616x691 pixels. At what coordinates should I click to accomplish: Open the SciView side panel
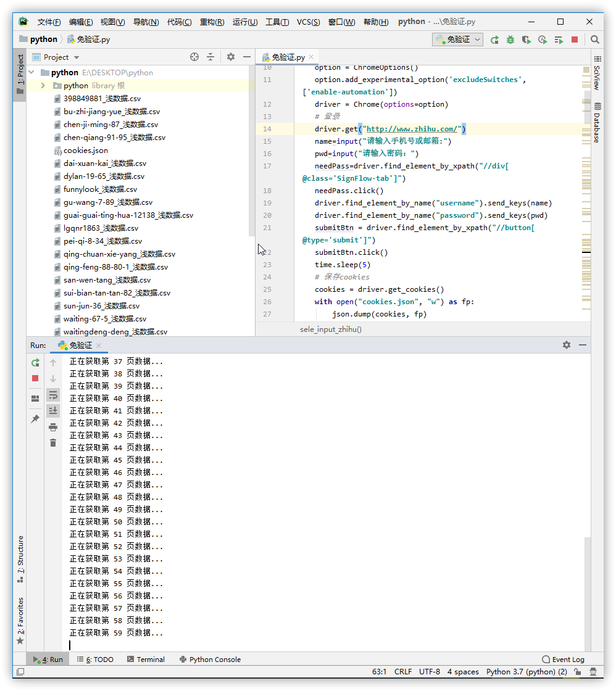597,73
